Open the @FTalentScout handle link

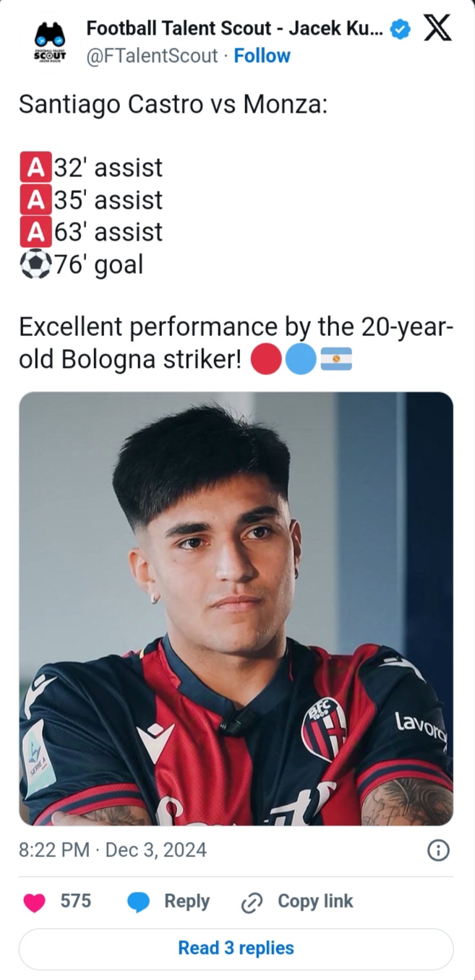(x=152, y=56)
